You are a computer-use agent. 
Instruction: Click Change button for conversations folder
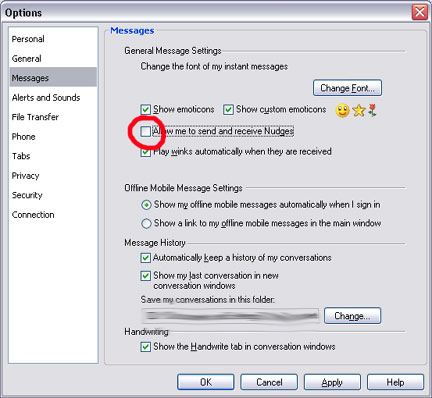(352, 316)
